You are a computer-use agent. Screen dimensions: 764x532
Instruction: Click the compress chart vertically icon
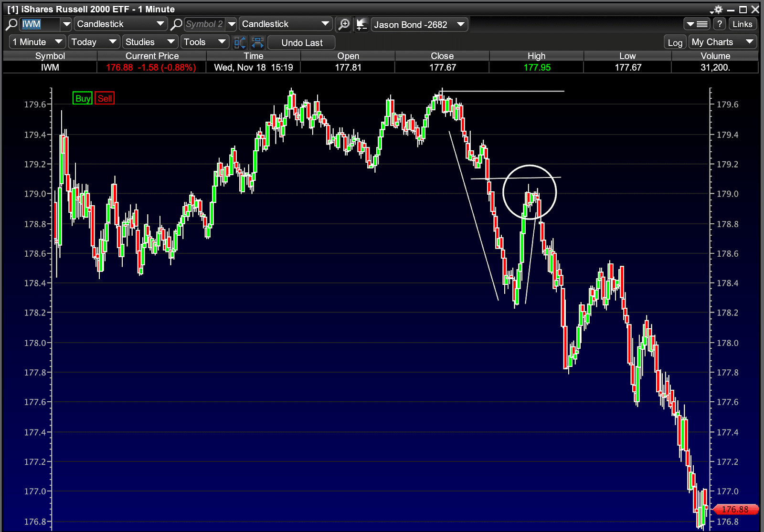tap(240, 42)
